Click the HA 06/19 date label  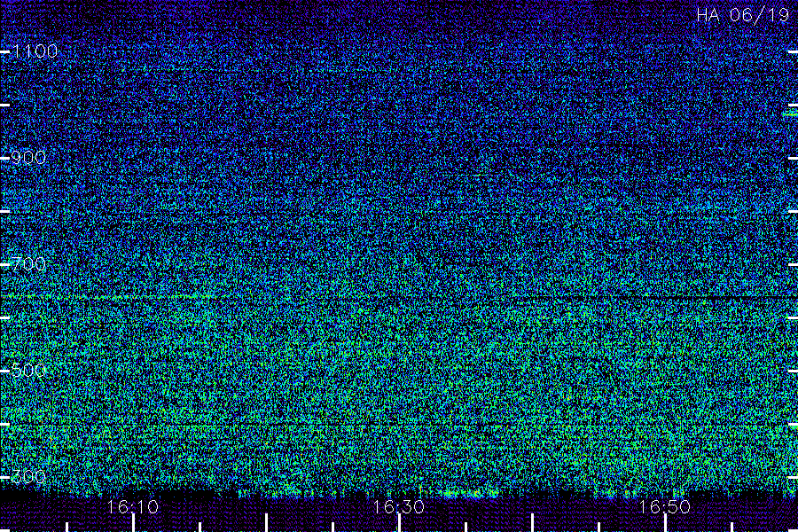coord(742,15)
